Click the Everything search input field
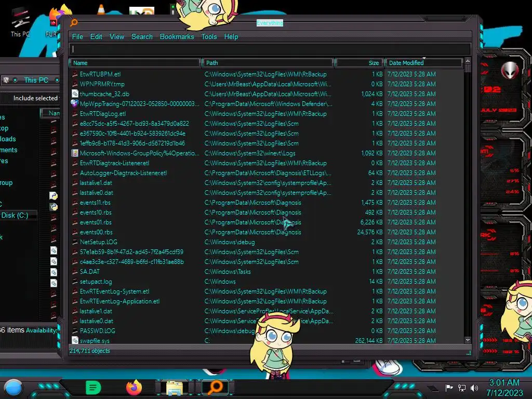 [270, 49]
